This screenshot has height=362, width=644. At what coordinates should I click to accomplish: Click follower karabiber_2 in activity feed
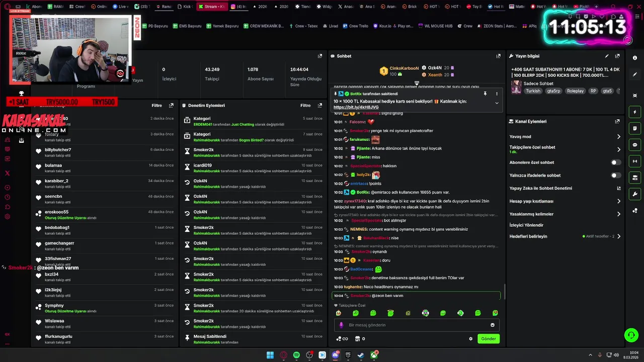56,181
